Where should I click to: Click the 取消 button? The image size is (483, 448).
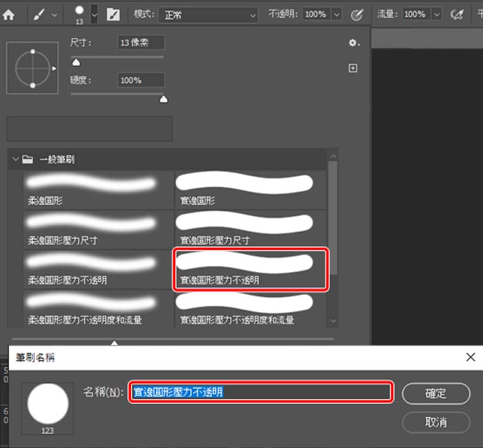click(x=435, y=421)
